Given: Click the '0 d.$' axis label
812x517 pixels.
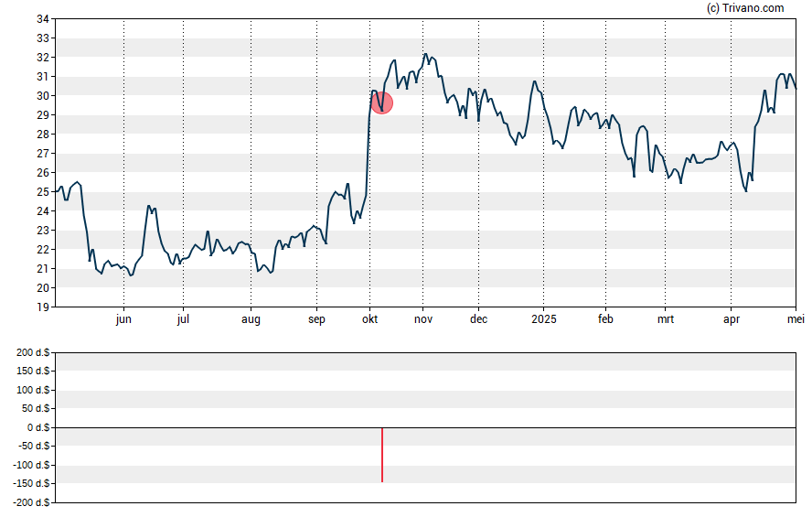Looking at the screenshot, I should [x=38, y=427].
